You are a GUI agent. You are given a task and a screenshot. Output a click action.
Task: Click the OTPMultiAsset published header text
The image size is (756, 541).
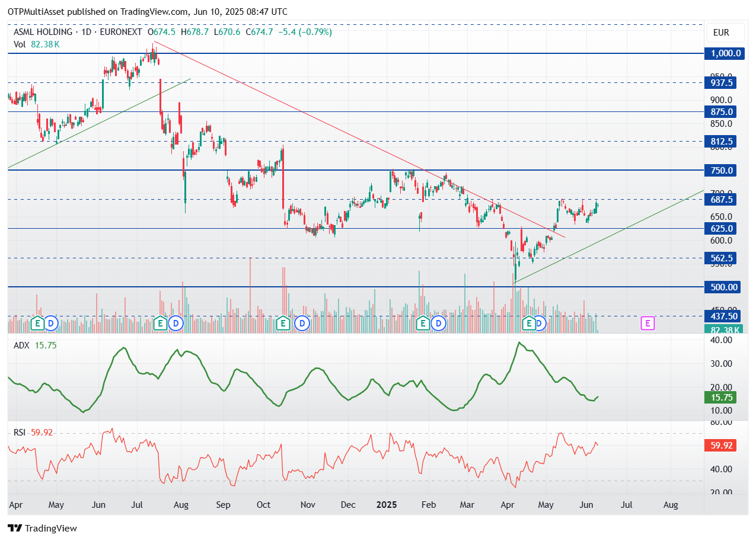point(148,11)
